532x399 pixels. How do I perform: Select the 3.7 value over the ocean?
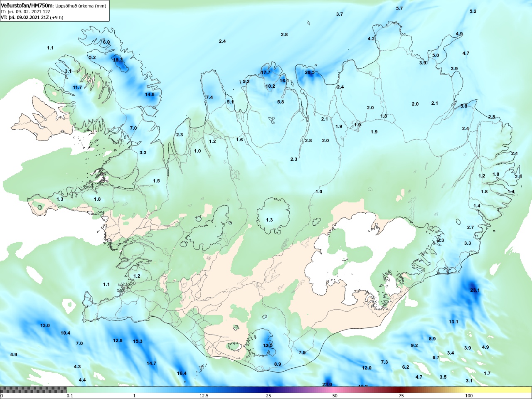click(340, 14)
